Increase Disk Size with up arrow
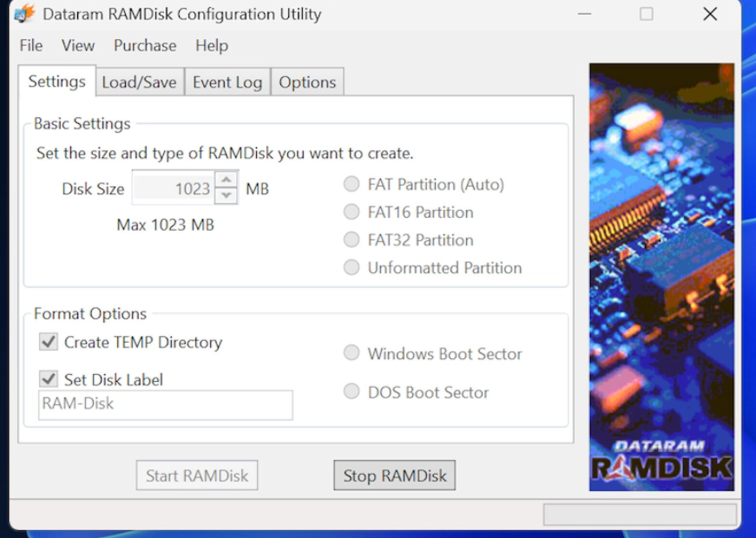 pos(226,180)
